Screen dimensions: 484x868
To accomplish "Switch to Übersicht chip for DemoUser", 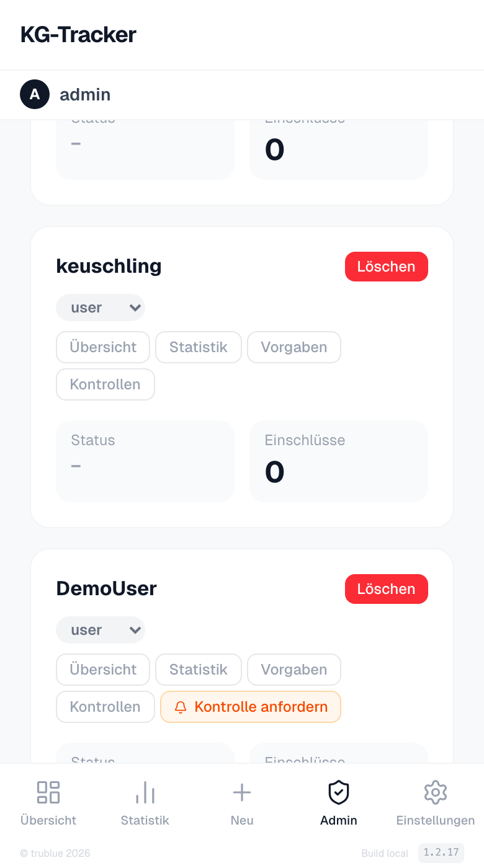I will 102,670.
